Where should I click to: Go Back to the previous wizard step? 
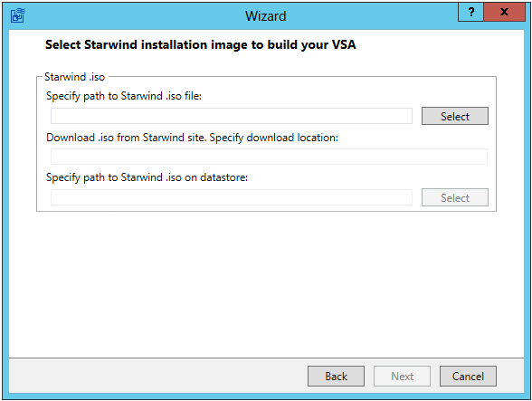click(x=336, y=377)
